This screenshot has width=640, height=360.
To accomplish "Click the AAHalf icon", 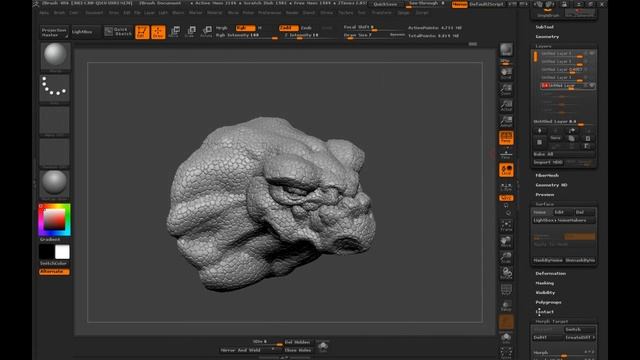I will (506, 121).
